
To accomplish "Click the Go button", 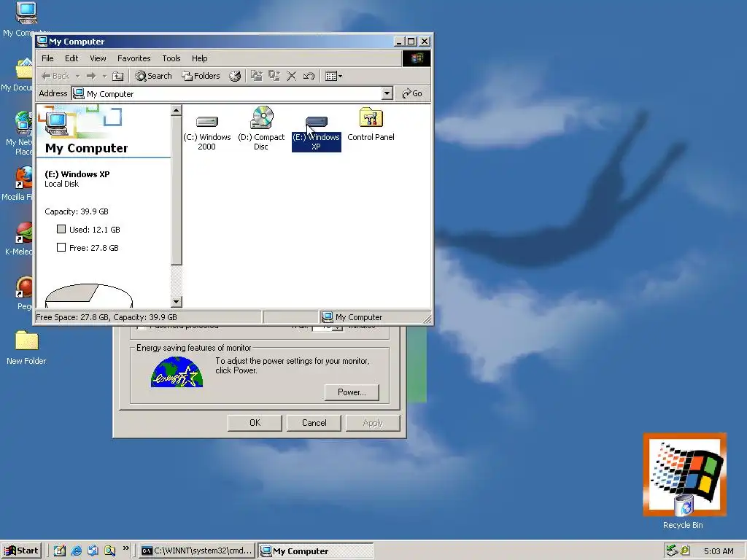I will click(x=412, y=93).
